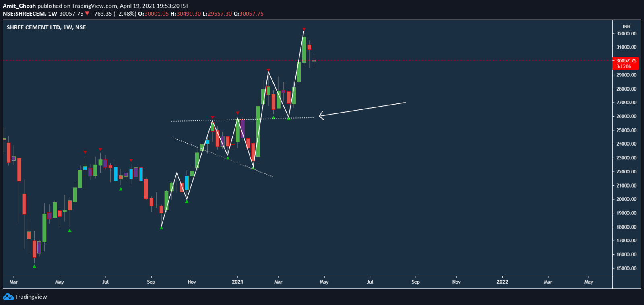Click the 20000.00 price axis label
644x305 pixels.
tap(626, 199)
